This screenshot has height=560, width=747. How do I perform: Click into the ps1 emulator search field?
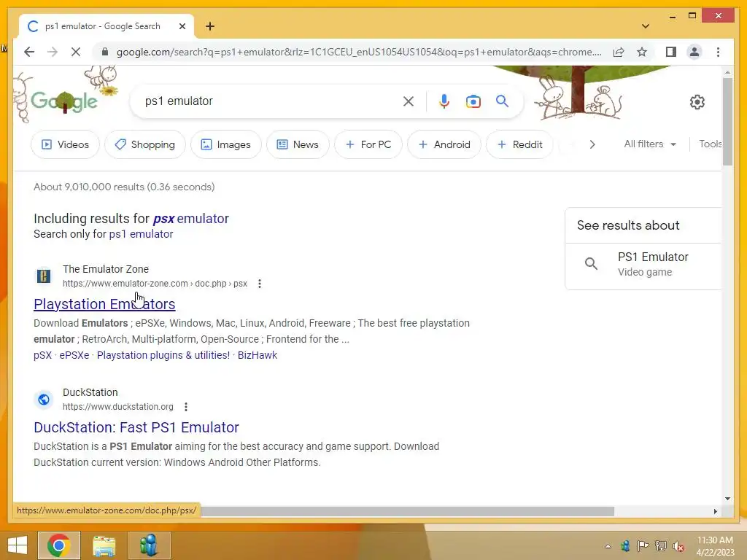point(271,101)
